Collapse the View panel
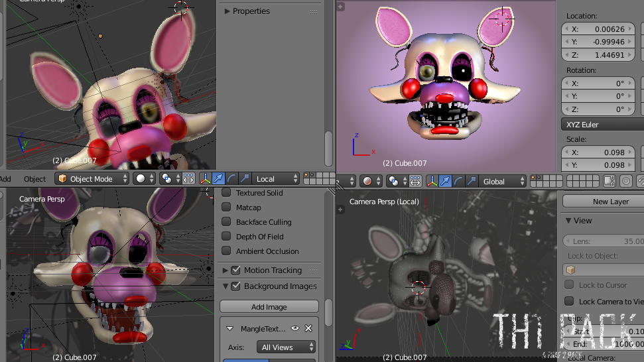Viewport: 644px width, 362px height. point(568,220)
